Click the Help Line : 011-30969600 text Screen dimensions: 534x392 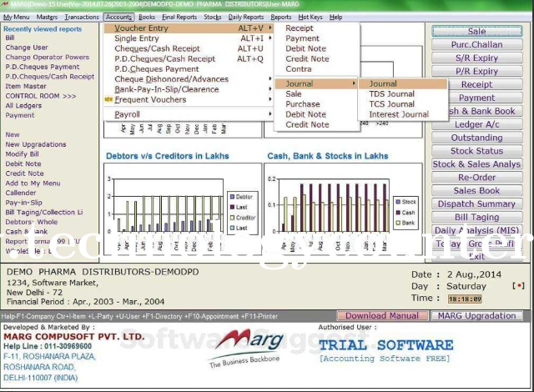tap(48, 346)
